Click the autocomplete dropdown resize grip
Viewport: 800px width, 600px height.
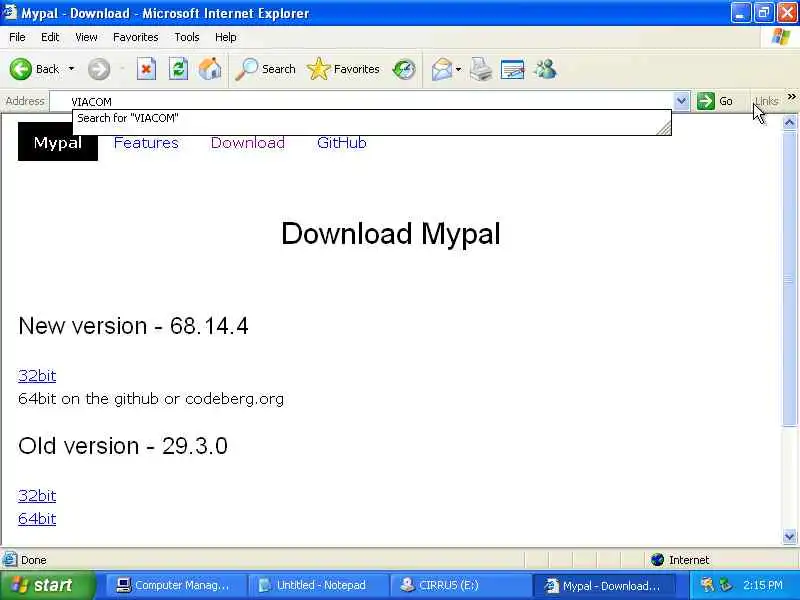pos(664,129)
